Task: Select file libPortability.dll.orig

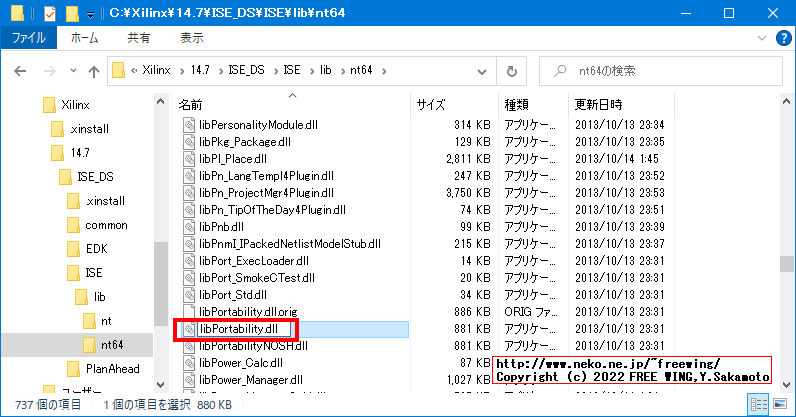Action: click(x=248, y=312)
